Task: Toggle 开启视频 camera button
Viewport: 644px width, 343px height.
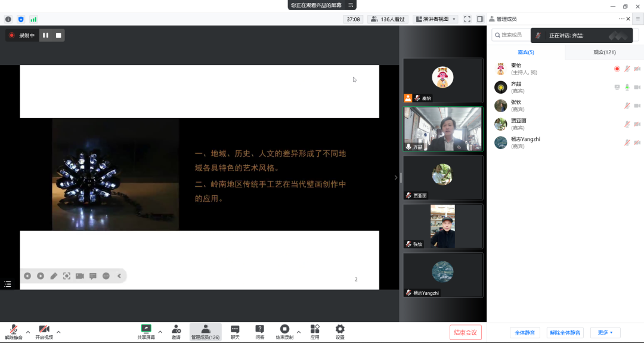Action: point(44,331)
